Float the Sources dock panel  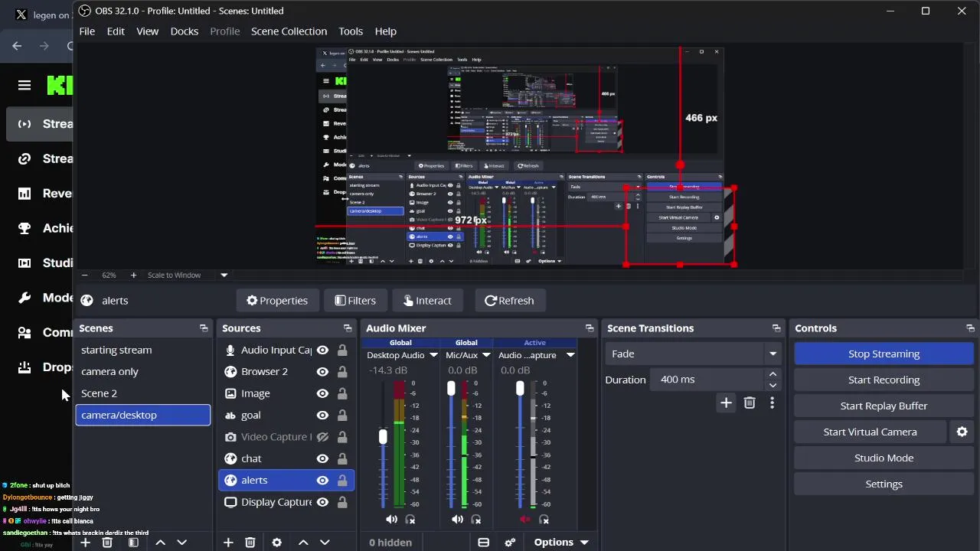click(x=348, y=328)
